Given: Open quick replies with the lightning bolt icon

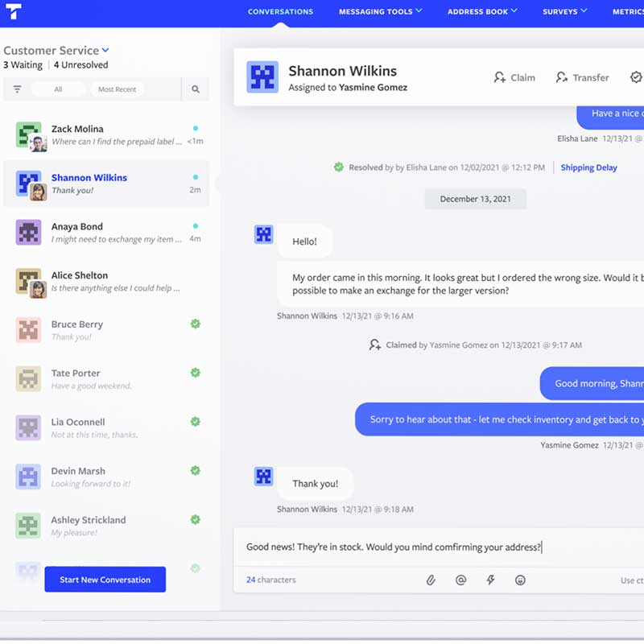Looking at the screenshot, I should point(490,580).
